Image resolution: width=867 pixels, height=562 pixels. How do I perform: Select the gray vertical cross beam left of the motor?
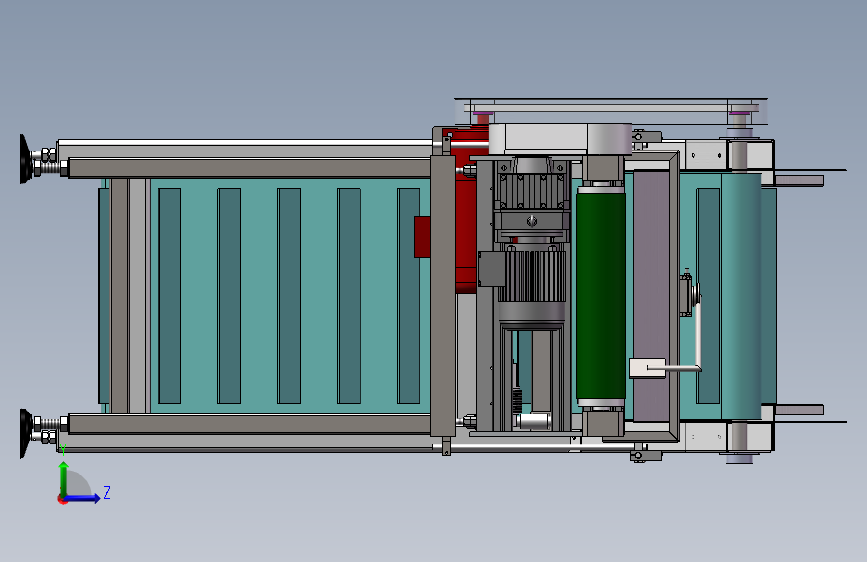[443, 296]
